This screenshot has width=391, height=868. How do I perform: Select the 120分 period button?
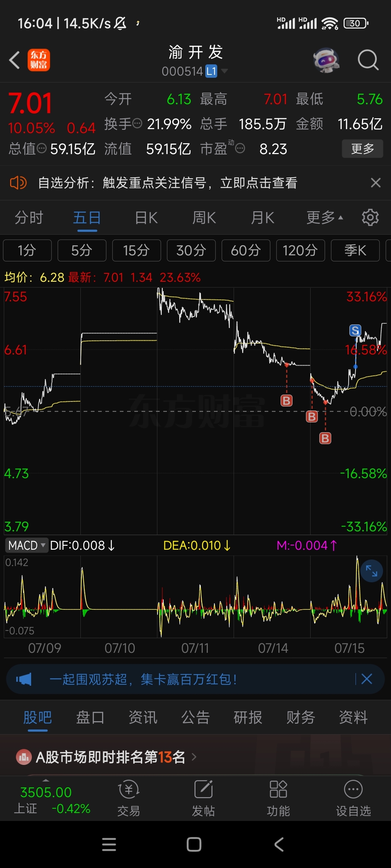(x=300, y=250)
